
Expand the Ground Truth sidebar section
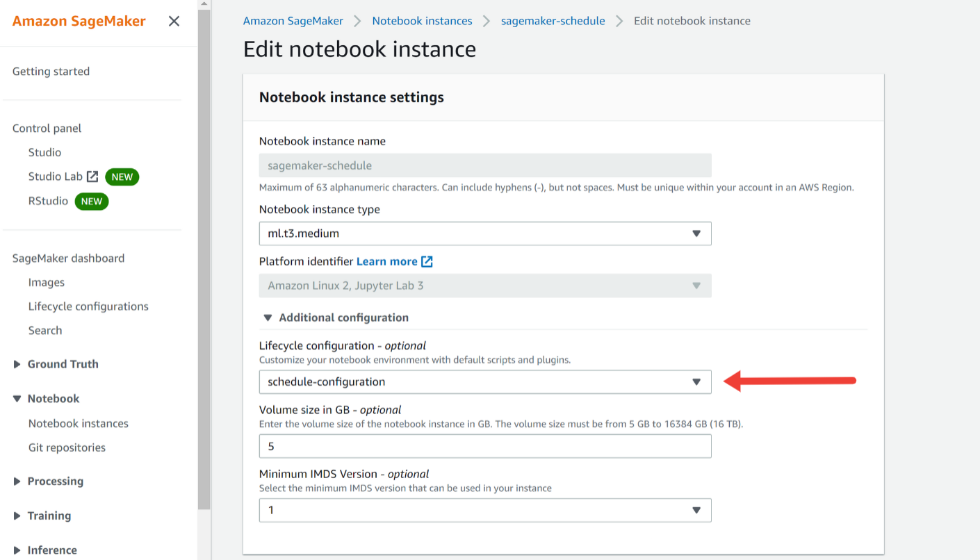click(17, 364)
